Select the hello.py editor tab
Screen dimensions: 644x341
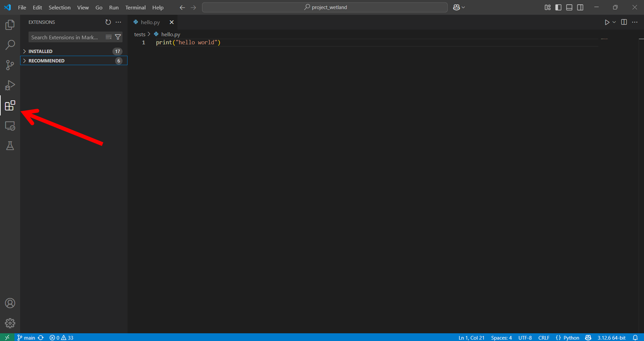pos(150,22)
